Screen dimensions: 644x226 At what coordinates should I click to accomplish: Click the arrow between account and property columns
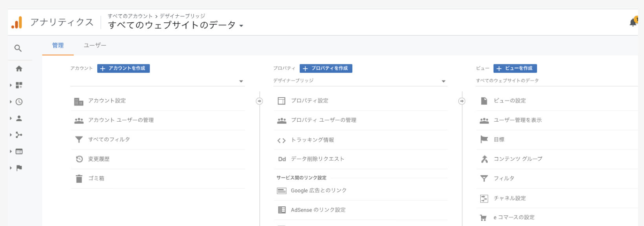pos(259,101)
